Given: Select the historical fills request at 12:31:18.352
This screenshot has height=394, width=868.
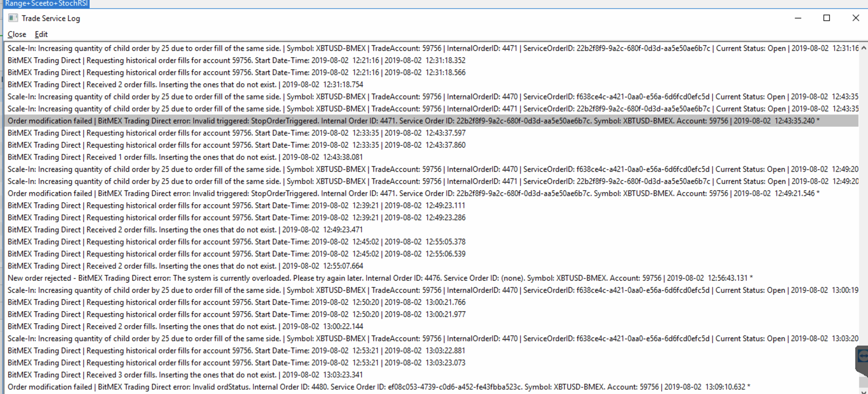Looking at the screenshot, I should tap(236, 60).
